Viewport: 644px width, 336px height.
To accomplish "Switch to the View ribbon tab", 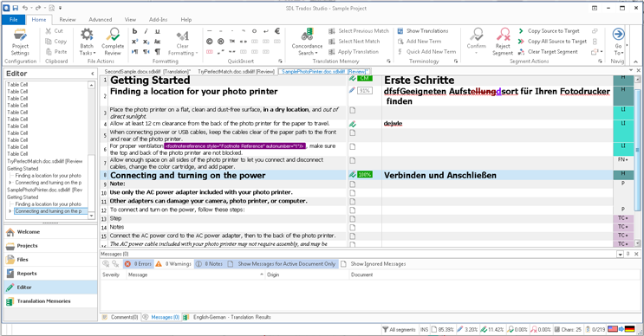I will 130,19.
